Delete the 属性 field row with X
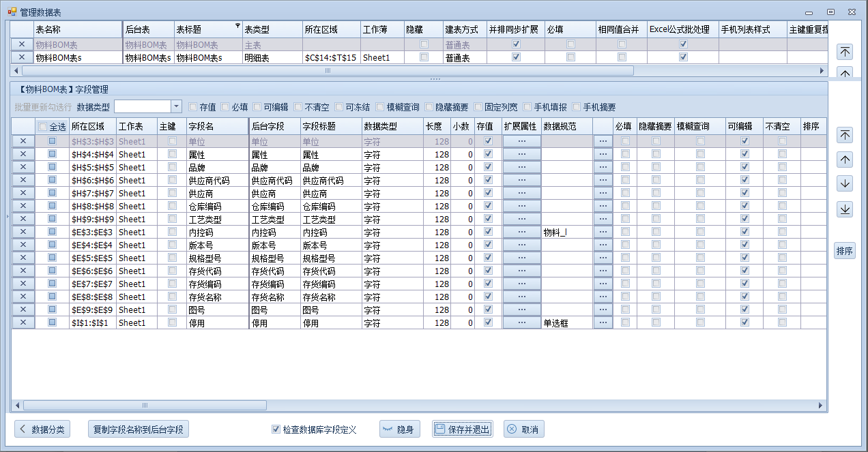 tap(23, 155)
